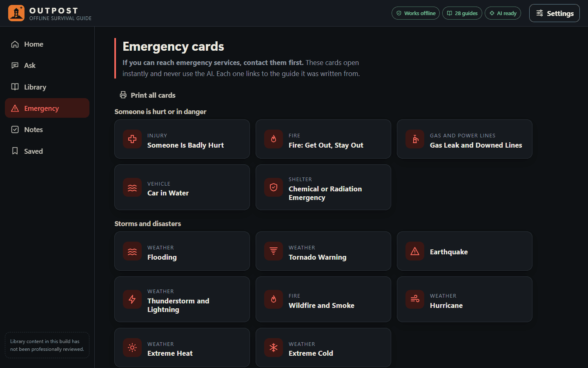The image size is (588, 368).
Task: Click the Works offline status badge
Action: click(416, 13)
